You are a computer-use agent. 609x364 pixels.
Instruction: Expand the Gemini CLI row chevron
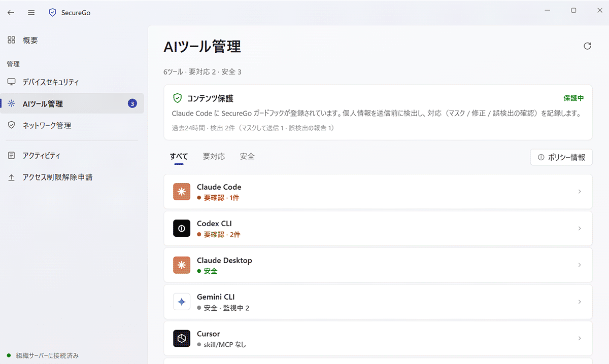pyautogui.click(x=580, y=302)
